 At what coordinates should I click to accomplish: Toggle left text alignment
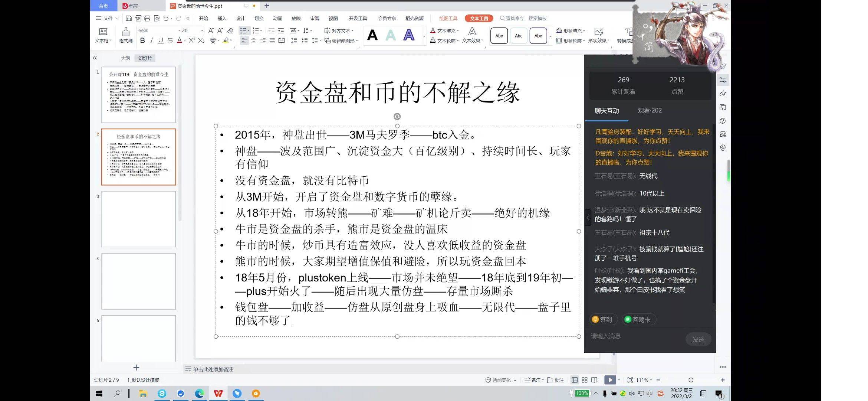[x=244, y=40]
